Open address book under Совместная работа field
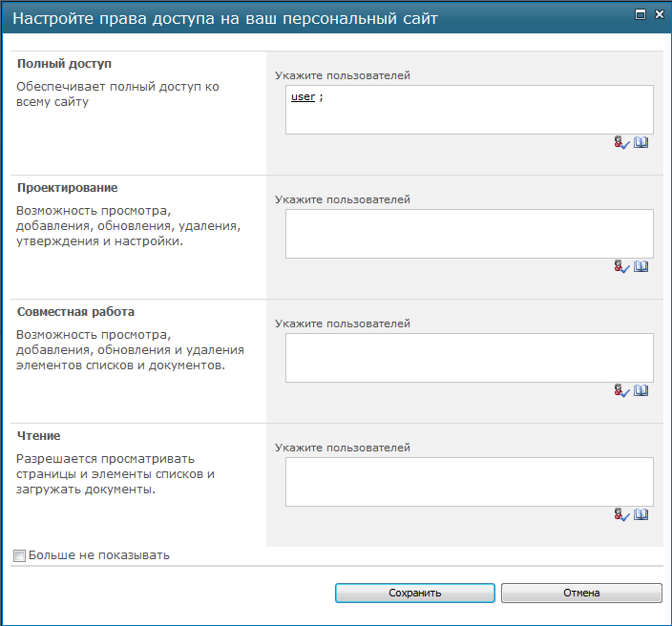672x626 pixels. tap(641, 390)
